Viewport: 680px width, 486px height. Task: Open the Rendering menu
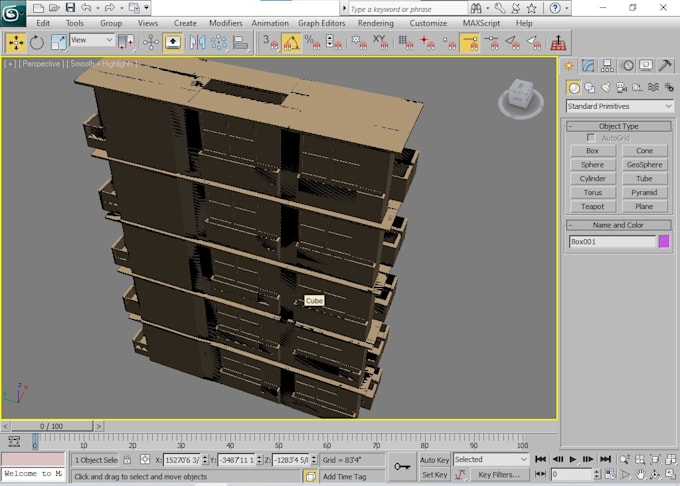tap(375, 23)
